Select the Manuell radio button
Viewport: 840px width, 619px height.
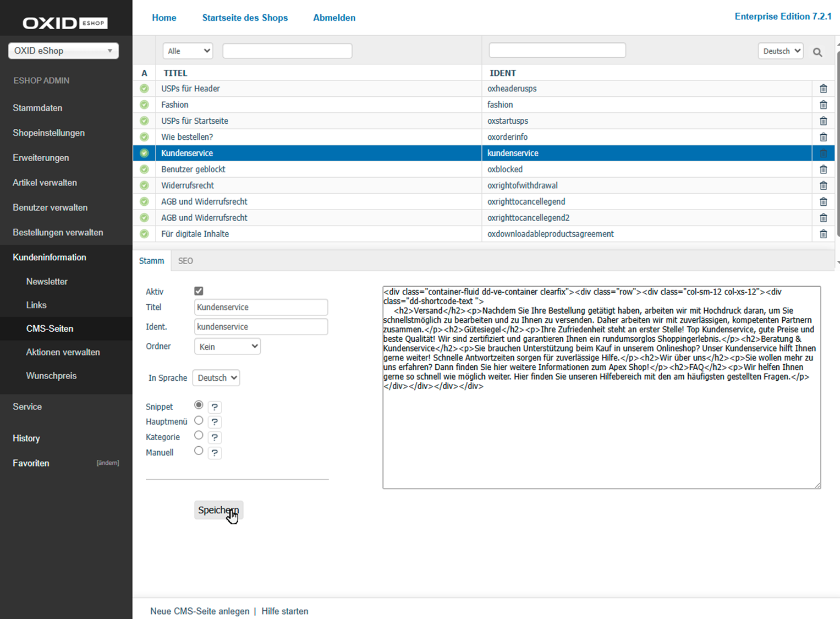[199, 451]
